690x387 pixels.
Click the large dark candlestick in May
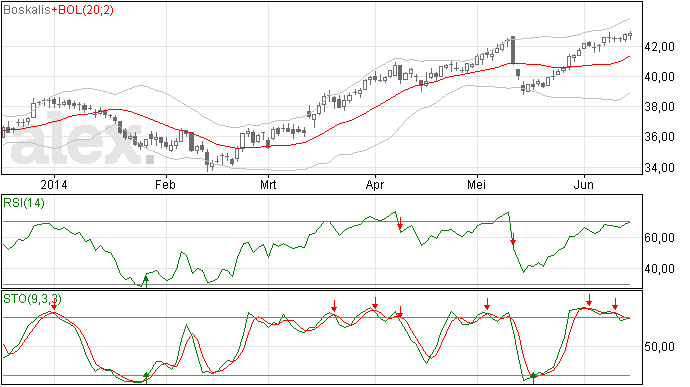[x=513, y=50]
